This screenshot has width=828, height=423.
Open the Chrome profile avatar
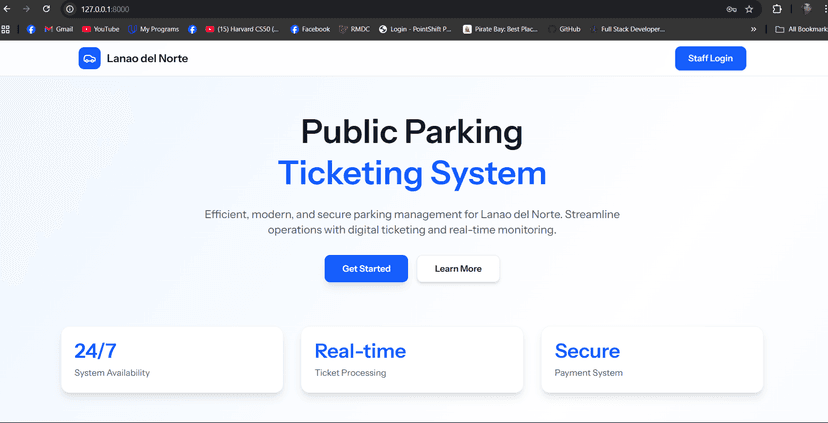coord(806,9)
